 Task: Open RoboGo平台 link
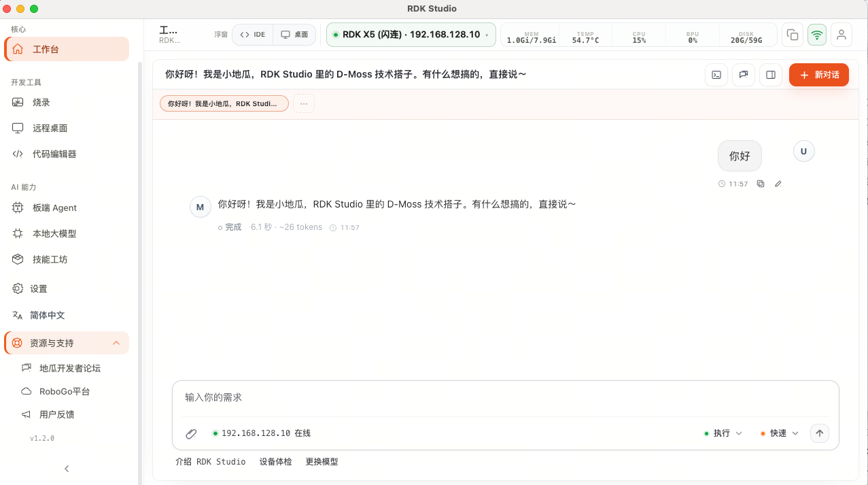[x=66, y=391]
